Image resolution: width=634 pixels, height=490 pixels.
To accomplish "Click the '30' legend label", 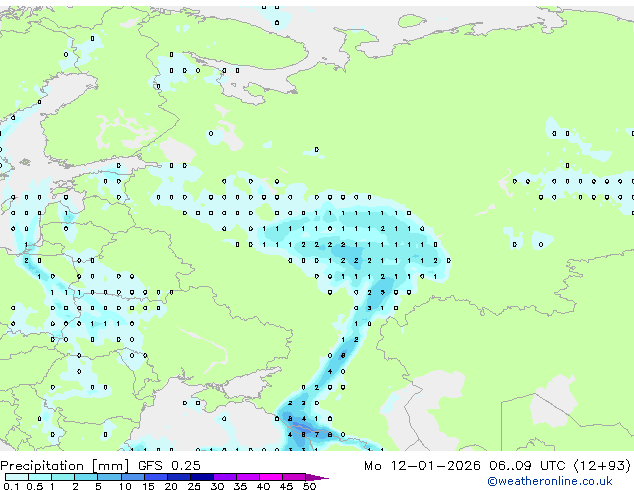I will pyautogui.click(x=217, y=486).
